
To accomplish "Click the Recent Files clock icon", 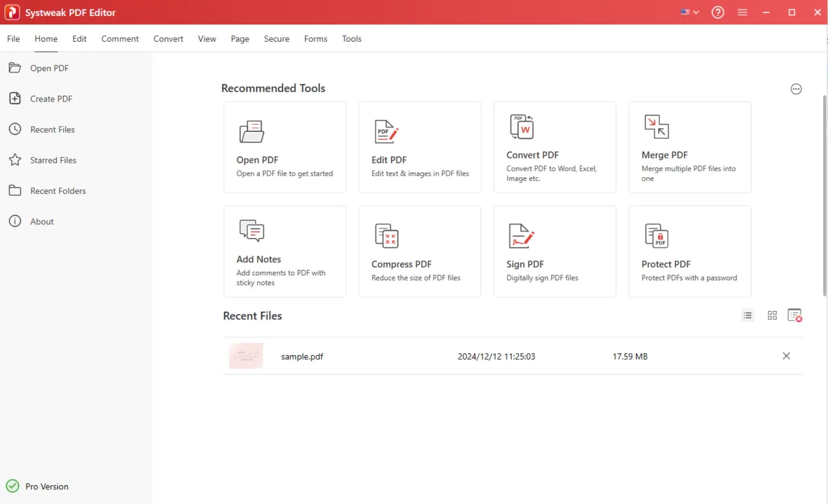I will [x=15, y=129].
